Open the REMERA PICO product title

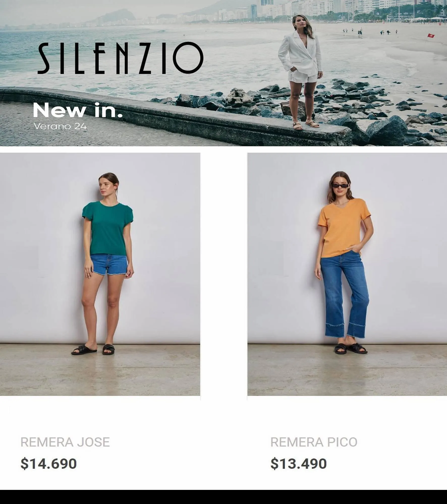click(314, 442)
